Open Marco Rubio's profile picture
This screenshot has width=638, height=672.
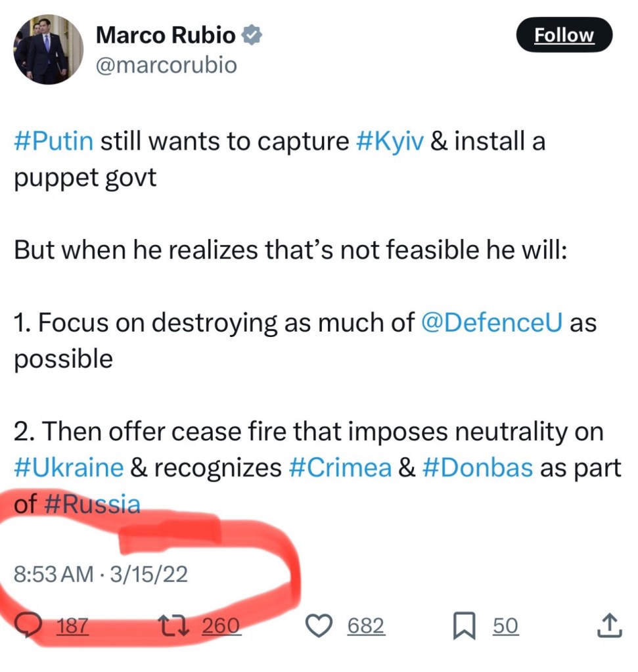pos(48,49)
